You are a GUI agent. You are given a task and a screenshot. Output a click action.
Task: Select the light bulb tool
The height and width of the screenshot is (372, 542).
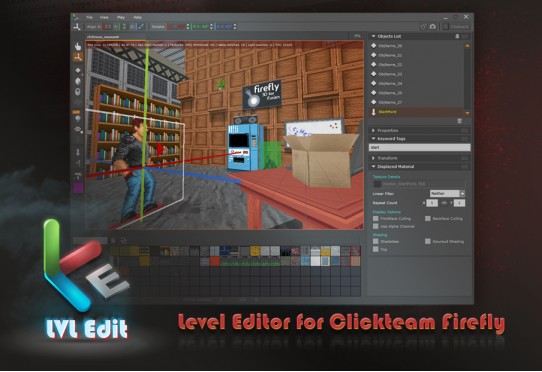click(x=78, y=118)
